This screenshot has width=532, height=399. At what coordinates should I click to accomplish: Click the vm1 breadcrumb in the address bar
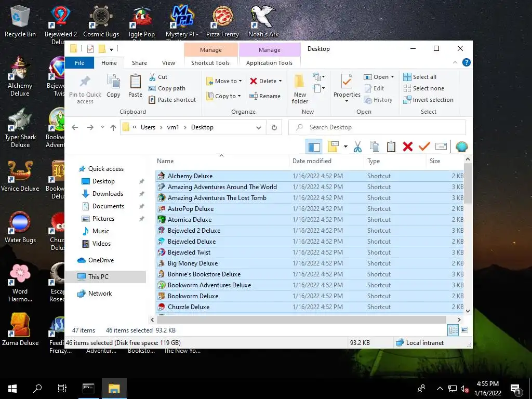[173, 128]
